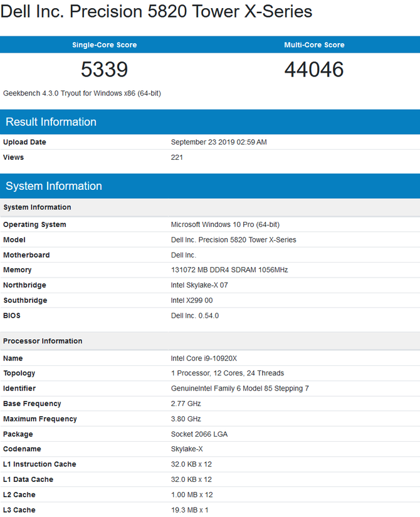Click the Topology label

19,373
